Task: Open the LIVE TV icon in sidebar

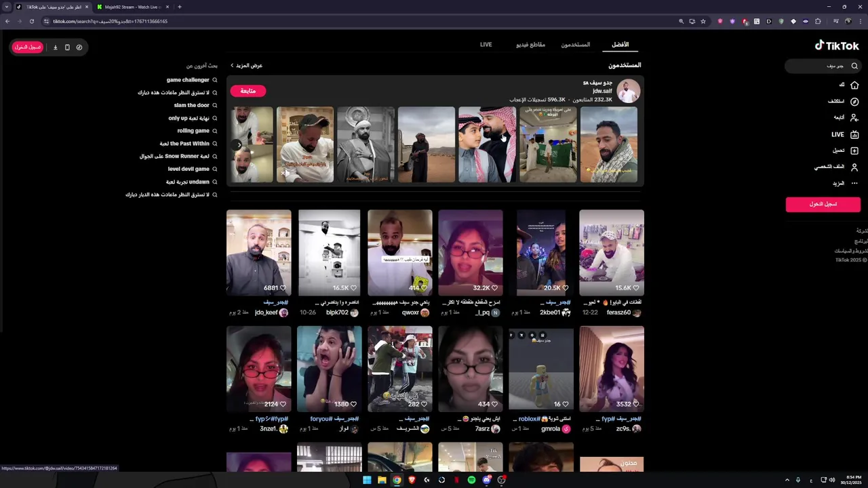Action: point(854,134)
